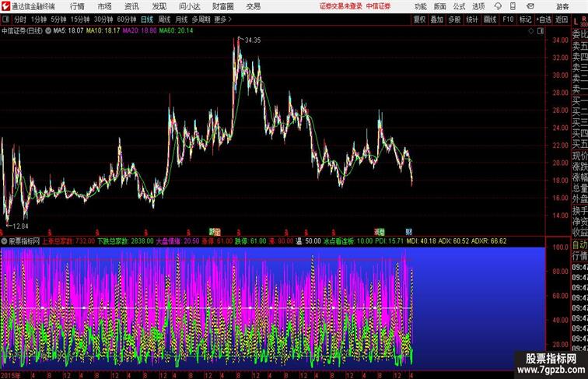Open the 资讯 menu
The height and width of the screenshot is (379, 588).
pos(131,6)
